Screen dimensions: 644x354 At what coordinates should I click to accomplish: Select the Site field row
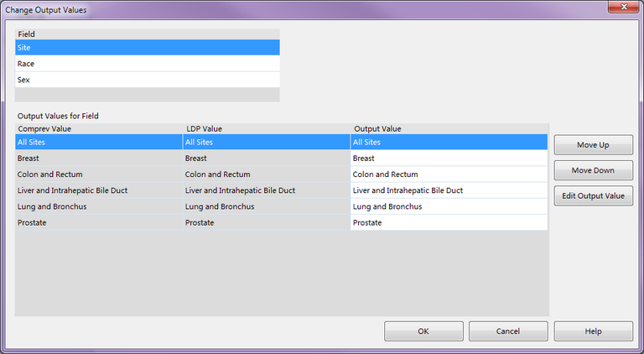click(147, 48)
